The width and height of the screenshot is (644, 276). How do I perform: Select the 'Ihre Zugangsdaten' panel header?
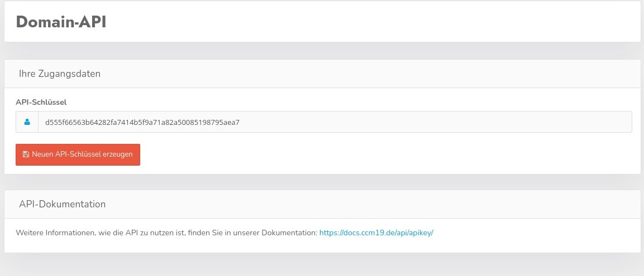pyautogui.click(x=60, y=74)
